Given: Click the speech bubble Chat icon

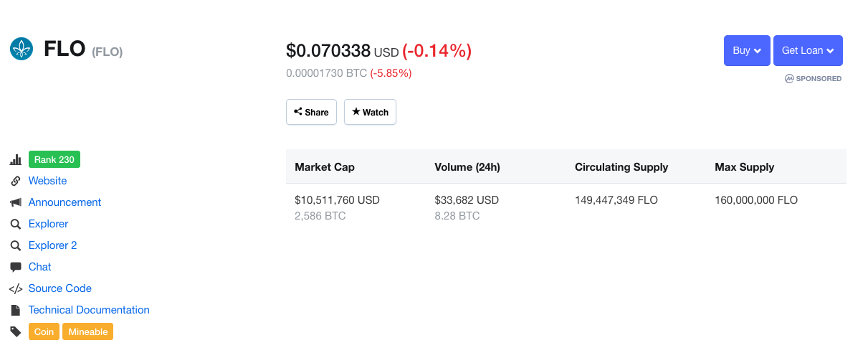Looking at the screenshot, I should (x=15, y=267).
